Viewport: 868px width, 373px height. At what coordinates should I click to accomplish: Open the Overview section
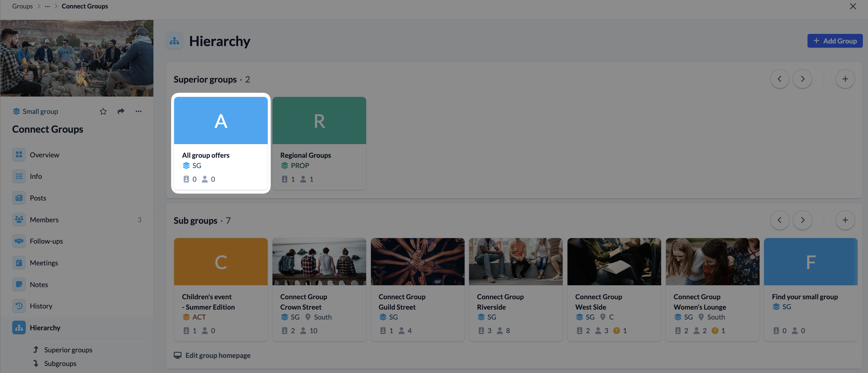[44, 155]
